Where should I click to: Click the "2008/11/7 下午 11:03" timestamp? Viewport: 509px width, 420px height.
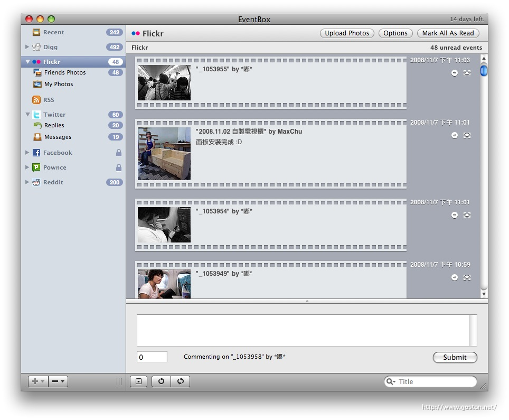(x=440, y=60)
